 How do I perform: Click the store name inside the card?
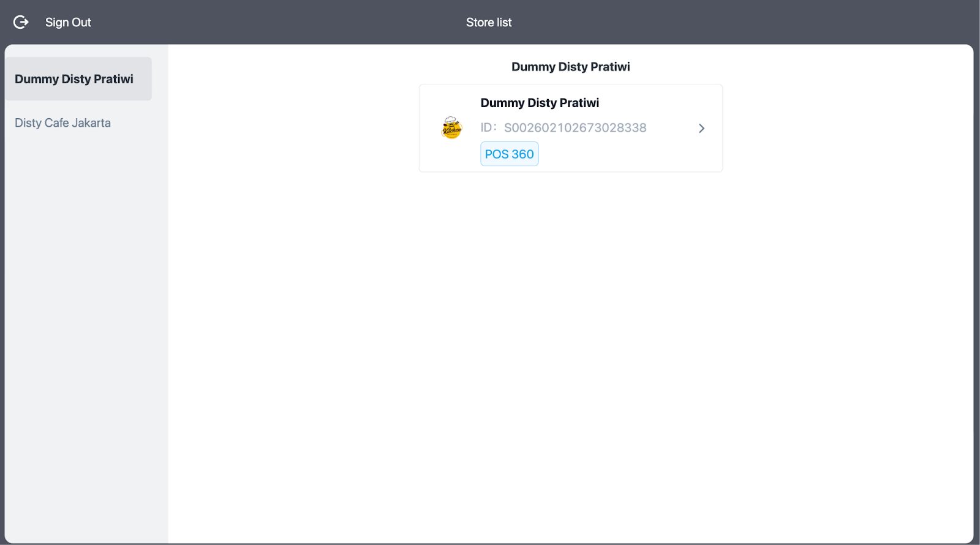[x=539, y=103]
